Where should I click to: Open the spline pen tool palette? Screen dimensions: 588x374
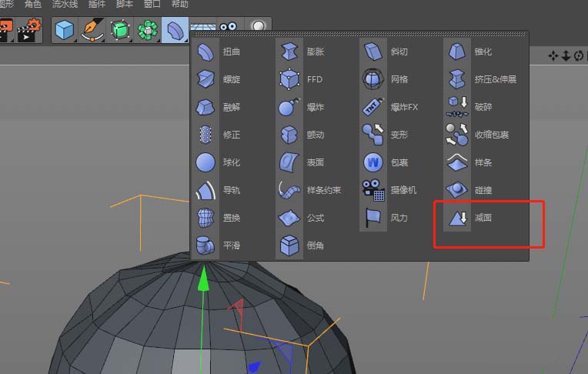click(92, 30)
